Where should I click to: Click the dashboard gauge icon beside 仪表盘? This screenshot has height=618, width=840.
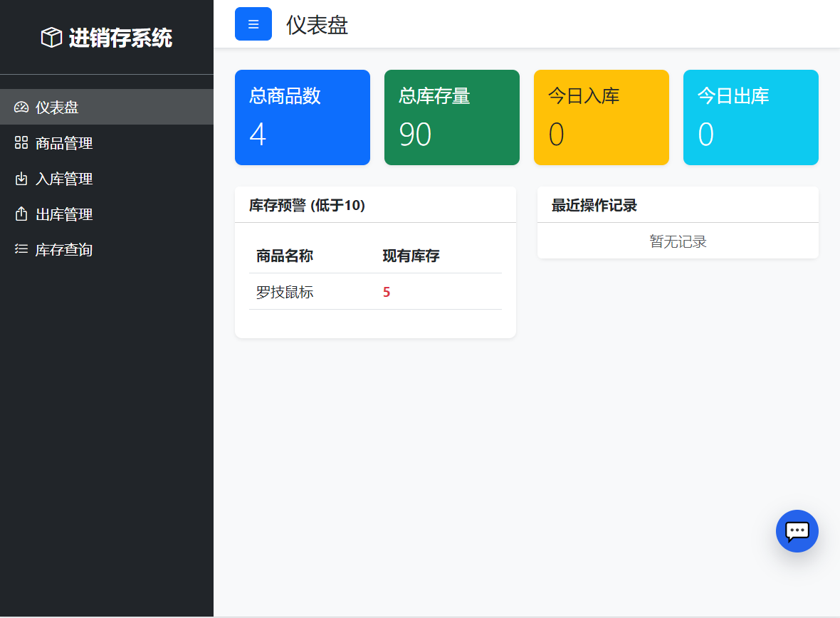[x=21, y=107]
